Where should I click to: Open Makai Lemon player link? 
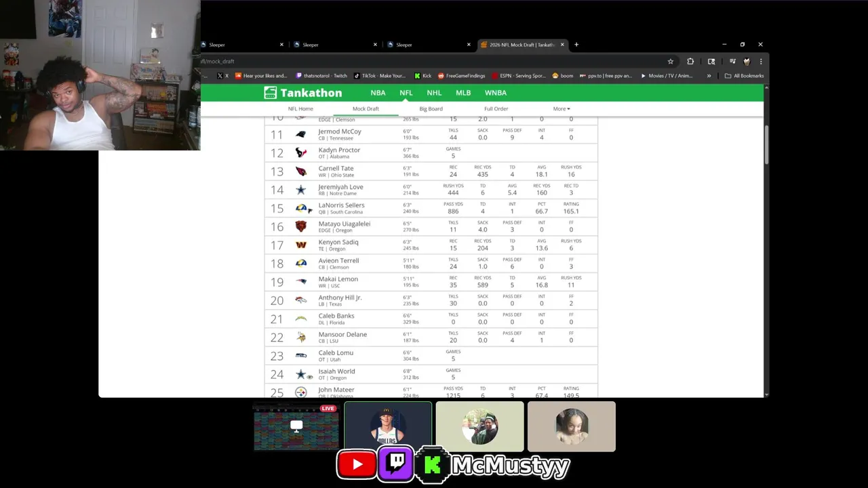pos(338,279)
